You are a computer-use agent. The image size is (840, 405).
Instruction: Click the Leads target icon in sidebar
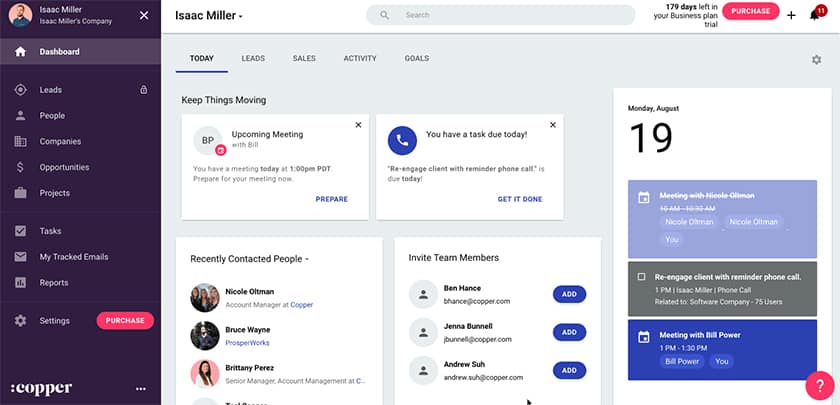(20, 90)
